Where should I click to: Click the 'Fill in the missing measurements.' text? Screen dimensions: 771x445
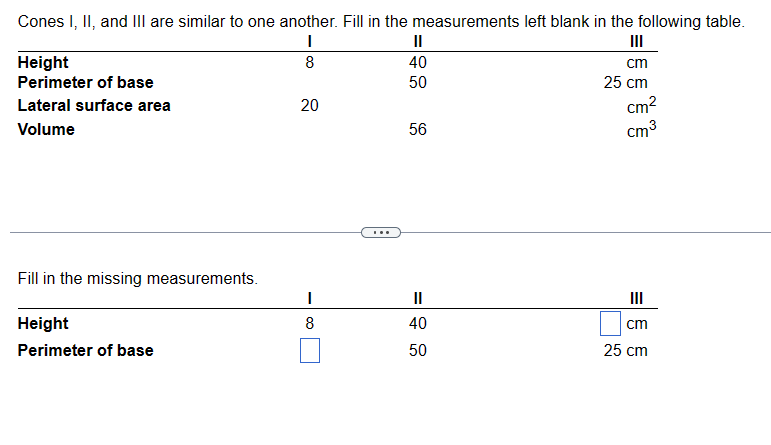coord(138,279)
